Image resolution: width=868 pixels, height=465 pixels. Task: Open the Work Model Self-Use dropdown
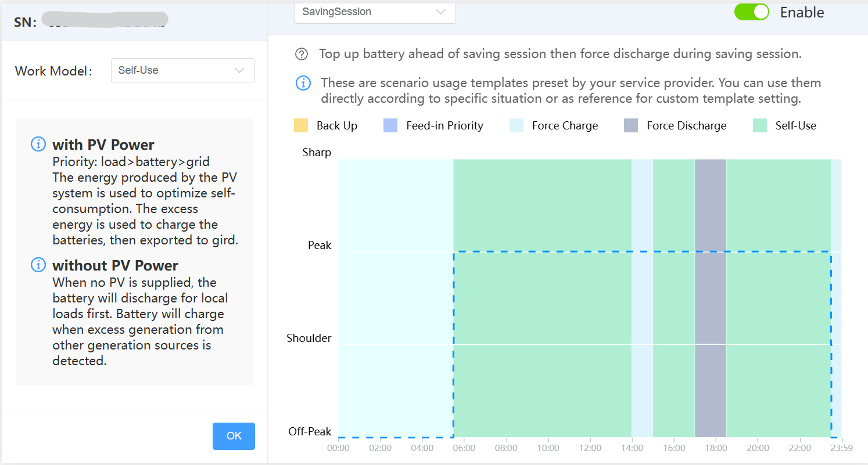[x=182, y=70]
